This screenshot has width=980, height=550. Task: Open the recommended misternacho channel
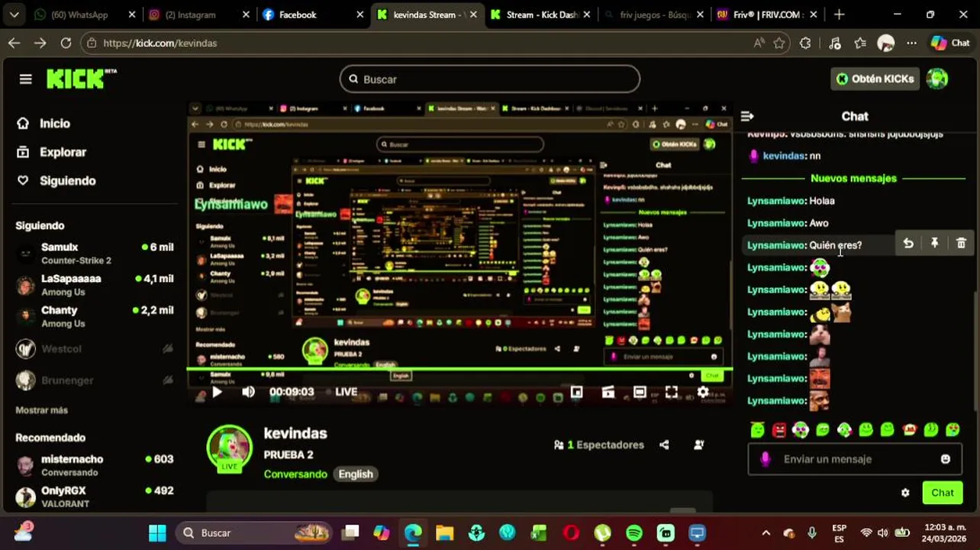(96, 464)
